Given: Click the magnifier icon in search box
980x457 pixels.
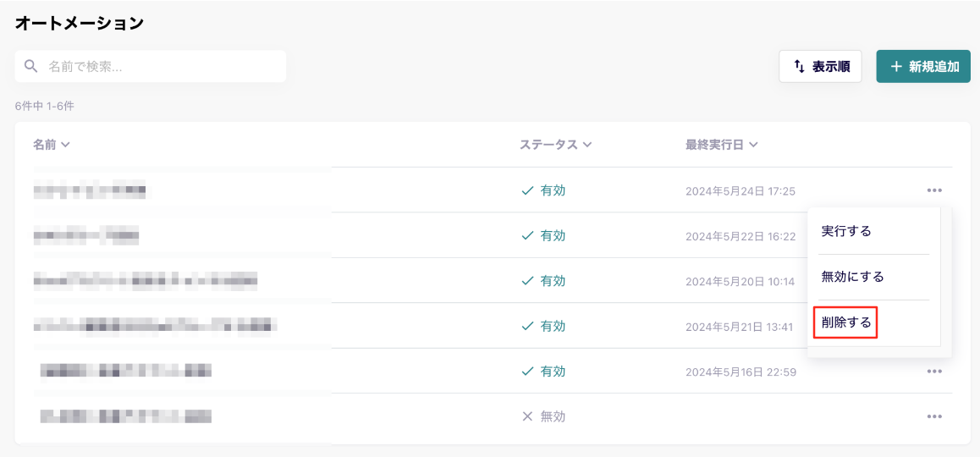Looking at the screenshot, I should (31, 66).
